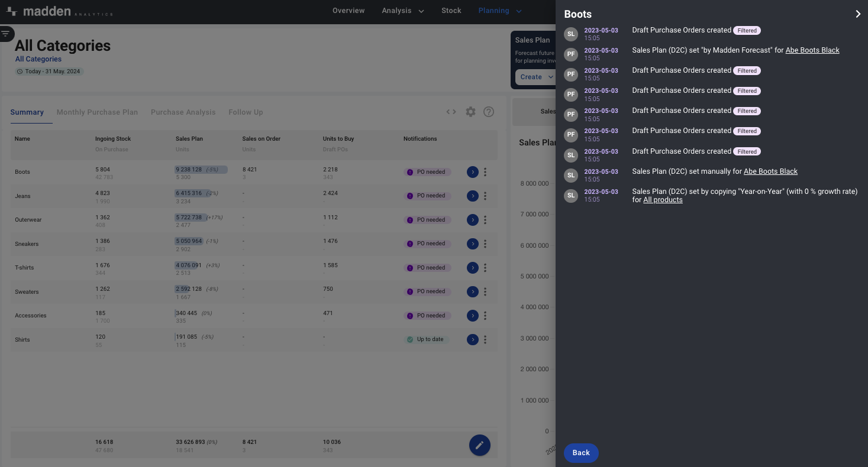The image size is (868, 467).
Task: Click Jeans sales plan bar 6 415 316
Action: 193,193
